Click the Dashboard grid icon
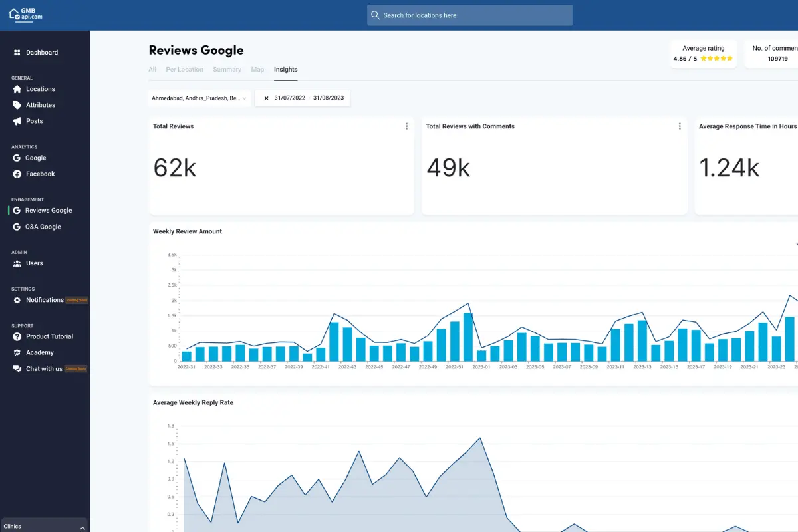 coord(17,53)
